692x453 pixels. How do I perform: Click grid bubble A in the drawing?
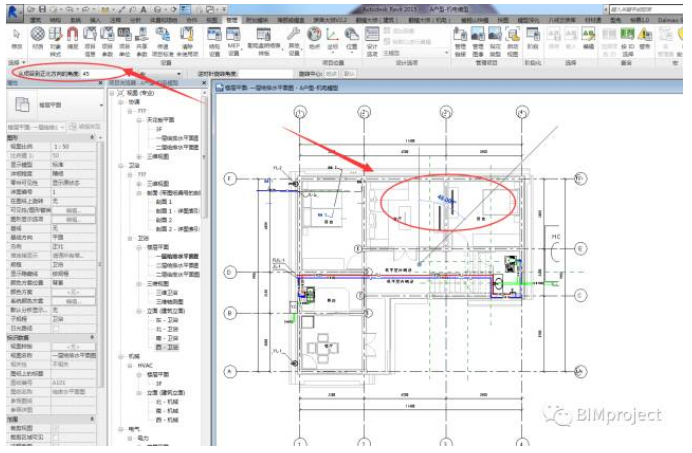[x=229, y=372]
